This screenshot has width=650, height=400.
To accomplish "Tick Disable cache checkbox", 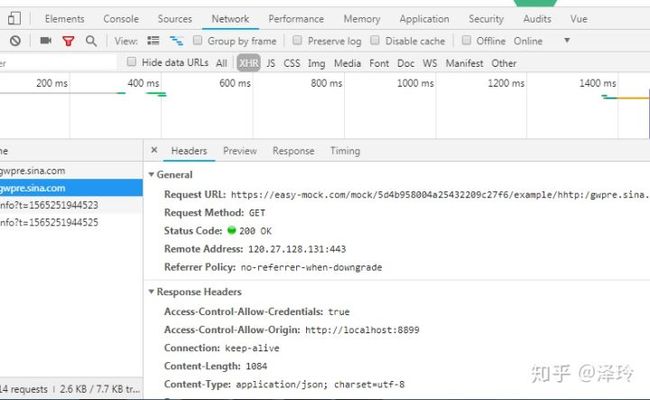I will pos(375,40).
